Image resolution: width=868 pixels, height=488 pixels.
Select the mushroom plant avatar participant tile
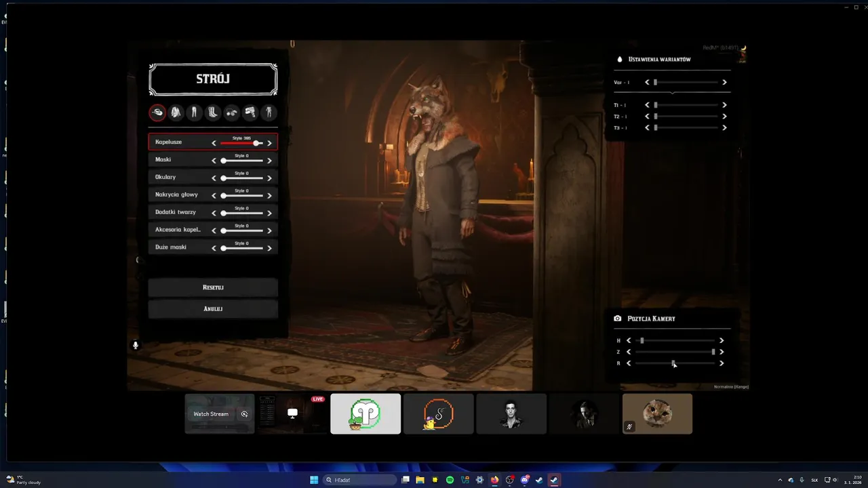click(366, 413)
